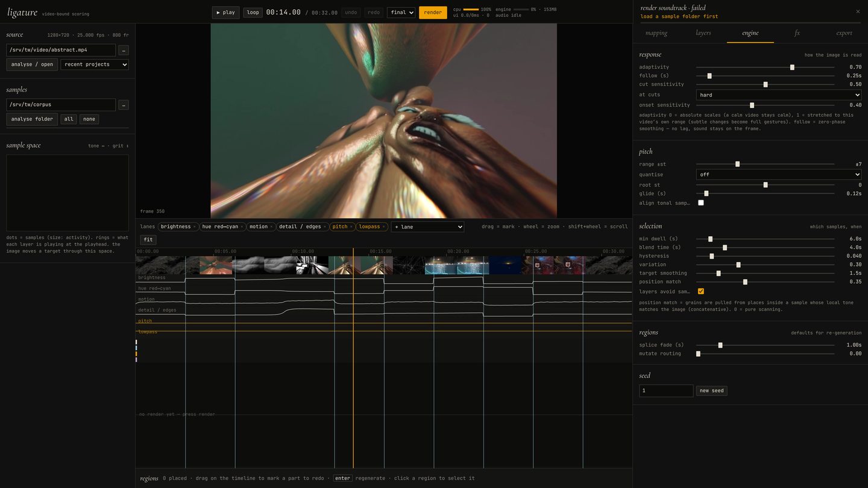
Task: Adjust the splice fade slider
Action: point(766,345)
